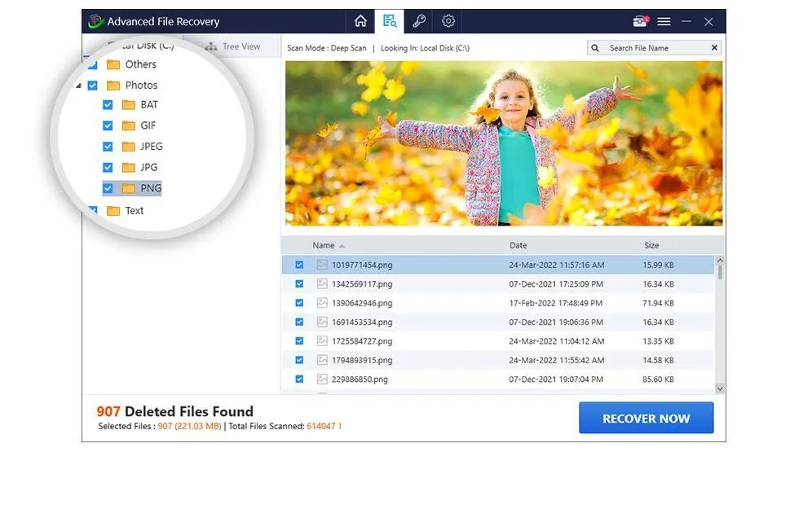Screen dimensions: 812x505
Task: Deselect the checkbox for 1342569117.png
Action: coord(299,283)
